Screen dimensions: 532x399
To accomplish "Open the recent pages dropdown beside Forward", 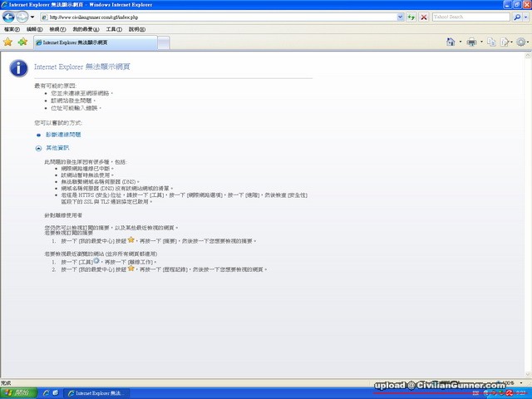I will [32, 17].
